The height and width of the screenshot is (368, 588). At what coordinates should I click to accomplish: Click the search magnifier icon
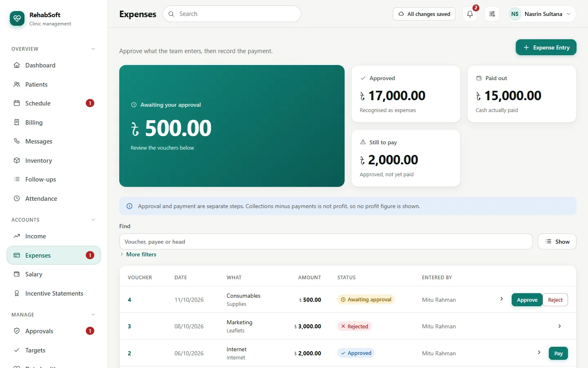coord(171,14)
